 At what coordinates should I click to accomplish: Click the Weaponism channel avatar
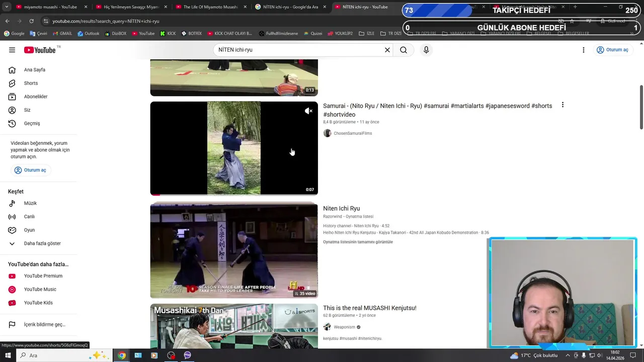click(327, 327)
